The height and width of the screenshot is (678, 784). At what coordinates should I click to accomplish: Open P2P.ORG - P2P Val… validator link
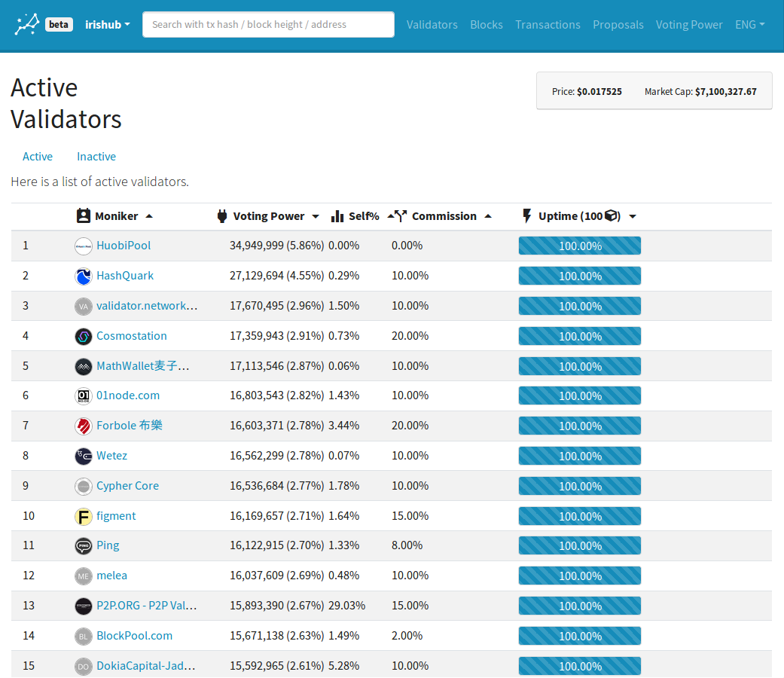(147, 605)
